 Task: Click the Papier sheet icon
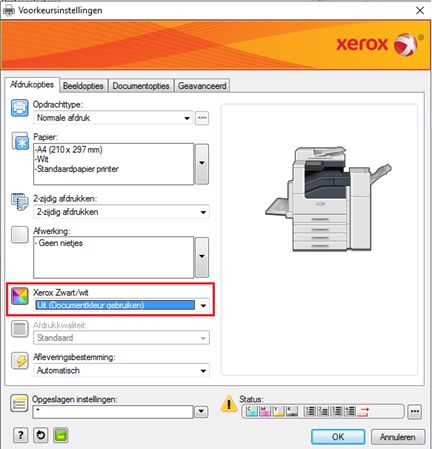(20, 141)
